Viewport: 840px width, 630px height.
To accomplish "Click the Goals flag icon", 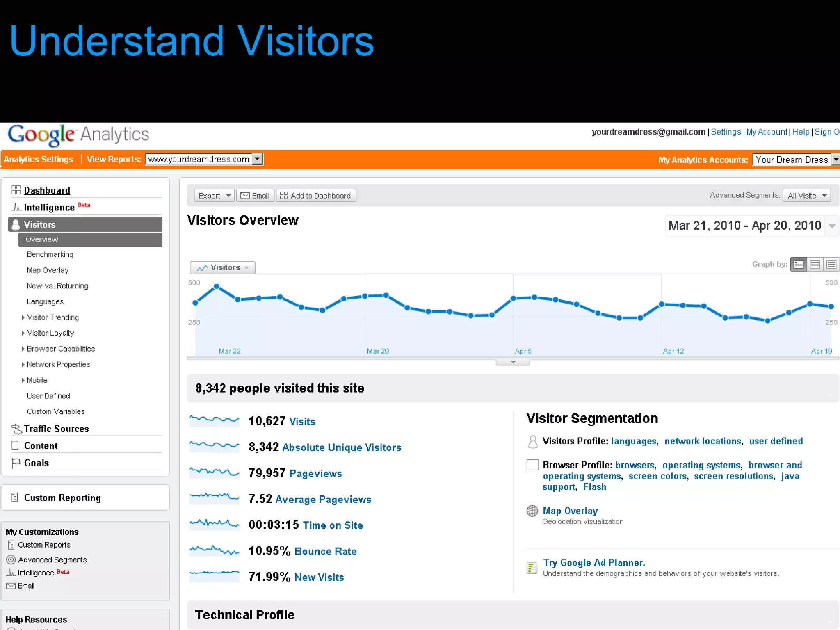I will 16,463.
